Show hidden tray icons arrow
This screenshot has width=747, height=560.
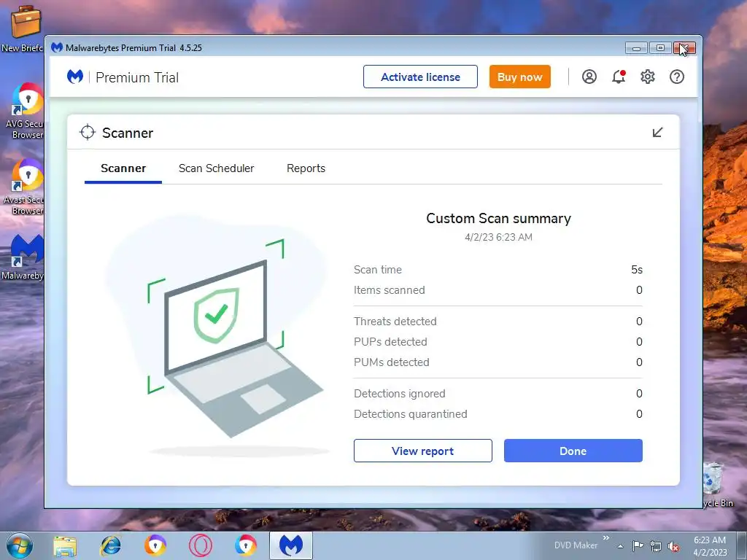[620, 546]
